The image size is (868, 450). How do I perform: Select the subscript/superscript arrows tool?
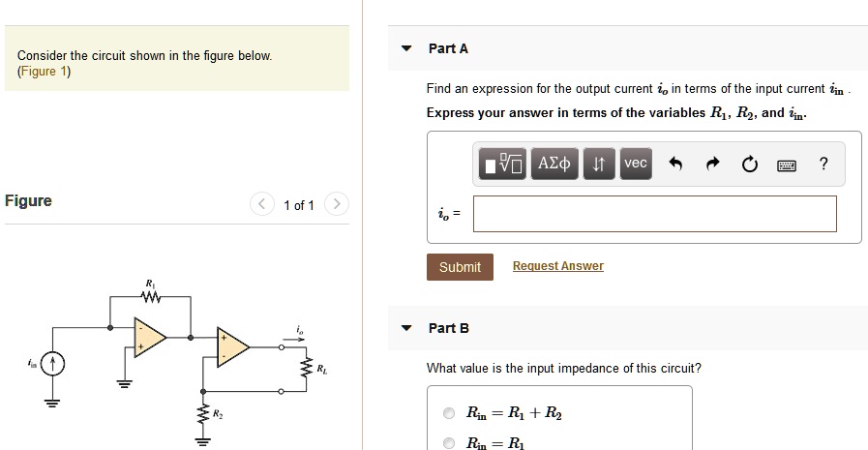(x=599, y=164)
